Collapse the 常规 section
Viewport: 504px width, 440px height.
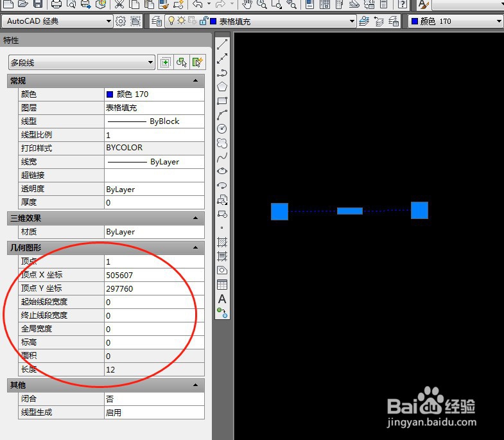(x=195, y=80)
